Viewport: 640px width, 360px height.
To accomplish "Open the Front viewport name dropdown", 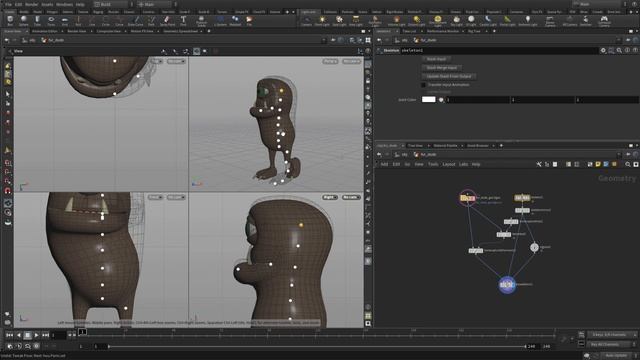I will pos(155,197).
